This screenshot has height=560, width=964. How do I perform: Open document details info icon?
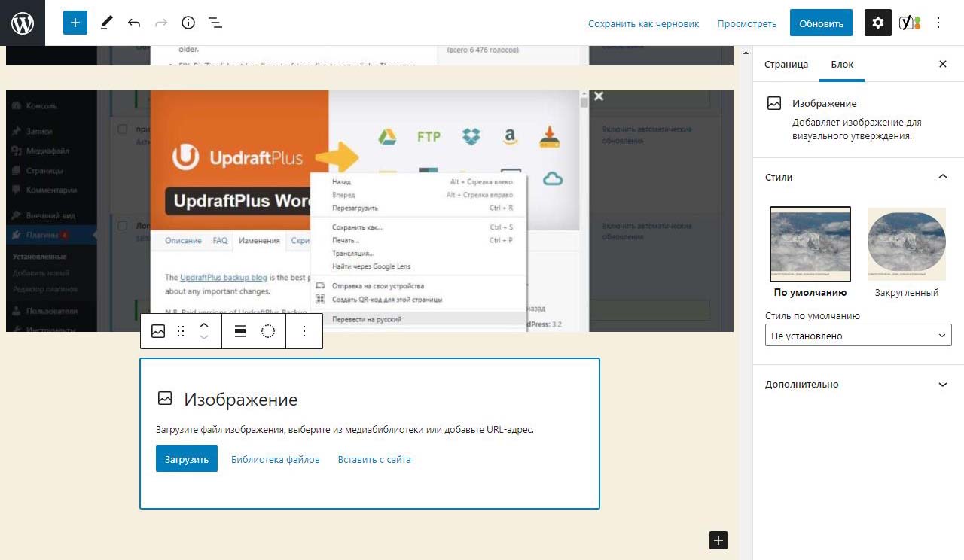coord(188,23)
